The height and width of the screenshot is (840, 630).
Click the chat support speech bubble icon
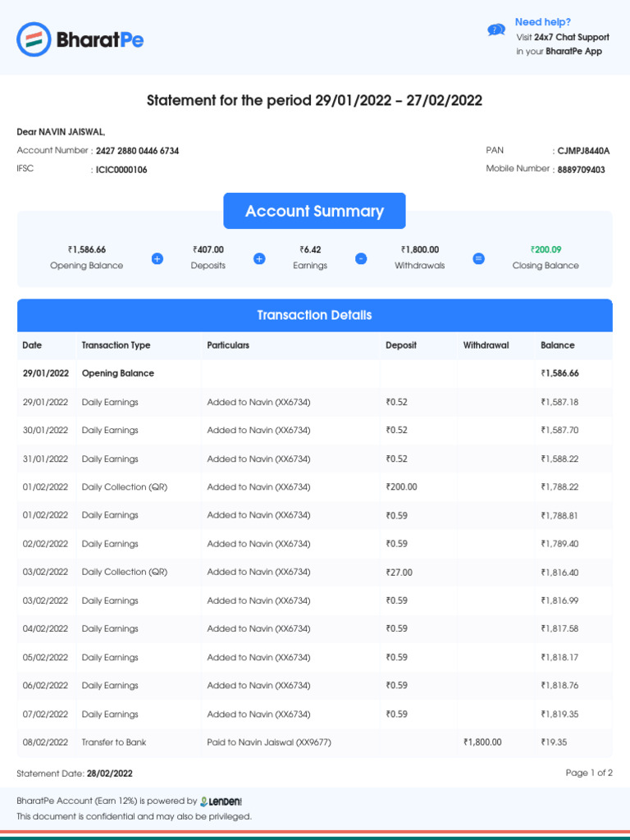[x=496, y=30]
